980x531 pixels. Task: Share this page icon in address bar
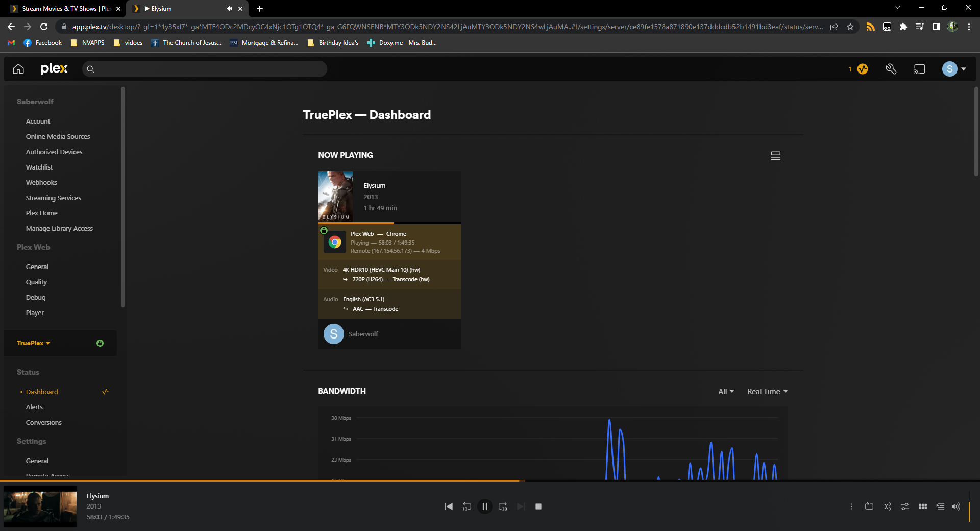[834, 27]
